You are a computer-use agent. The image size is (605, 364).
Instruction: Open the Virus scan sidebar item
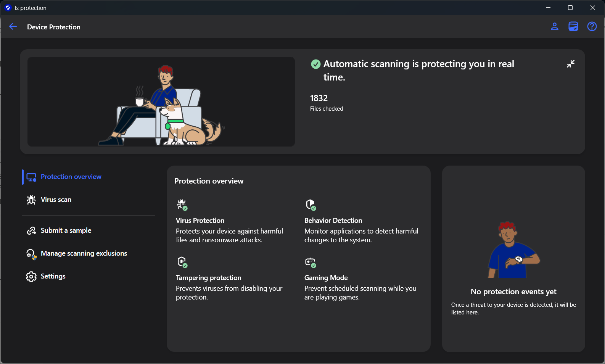56,200
